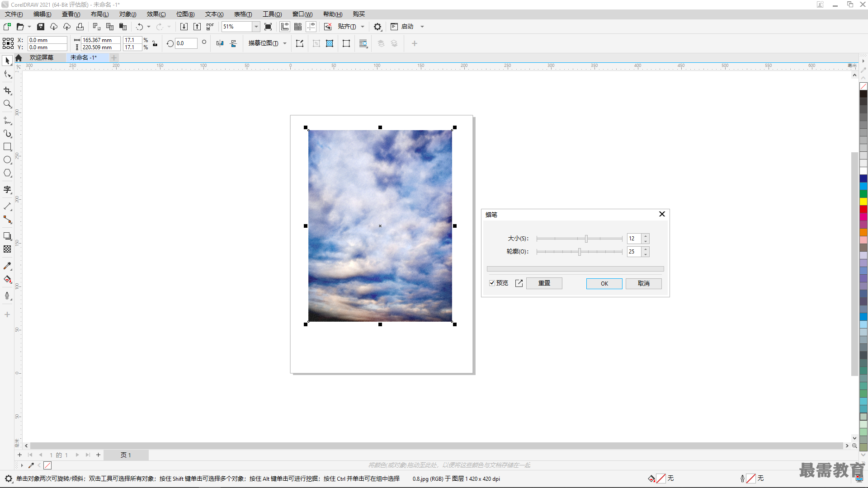Toggle show grid button
This screenshot has height=488, width=868.
(298, 27)
